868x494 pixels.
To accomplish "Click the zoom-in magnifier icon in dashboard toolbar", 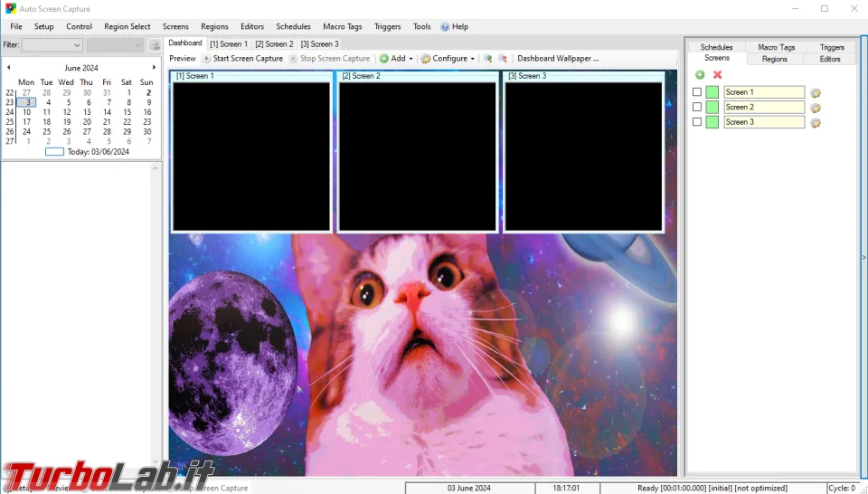I will pyautogui.click(x=487, y=58).
